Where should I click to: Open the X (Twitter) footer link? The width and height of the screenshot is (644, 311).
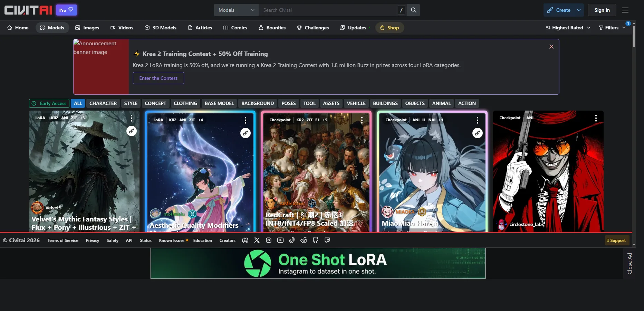pyautogui.click(x=257, y=240)
